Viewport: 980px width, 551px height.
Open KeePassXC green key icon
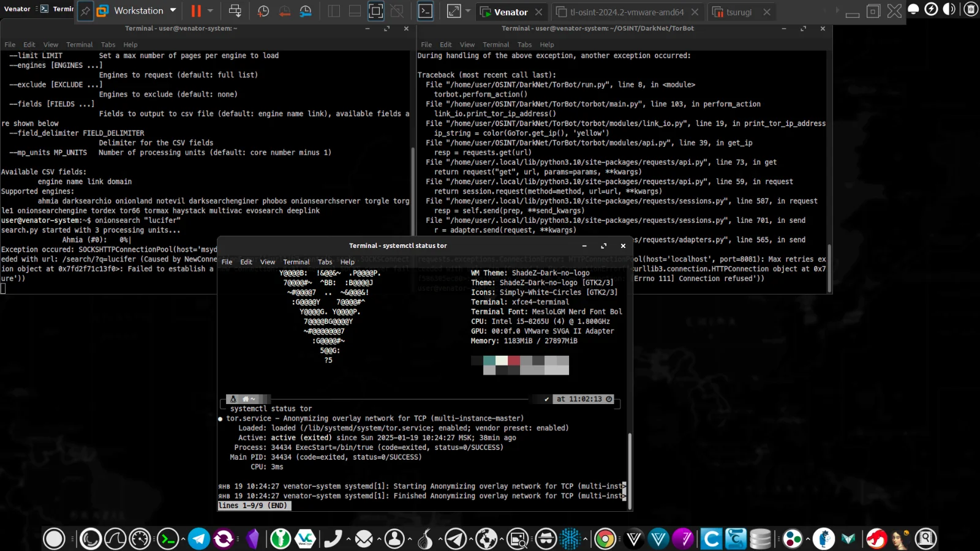281,539
